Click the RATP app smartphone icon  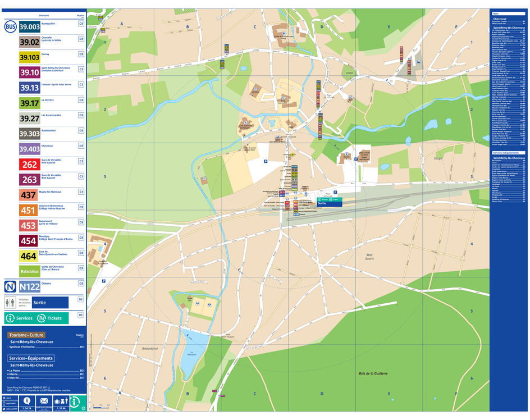(x=4, y=403)
